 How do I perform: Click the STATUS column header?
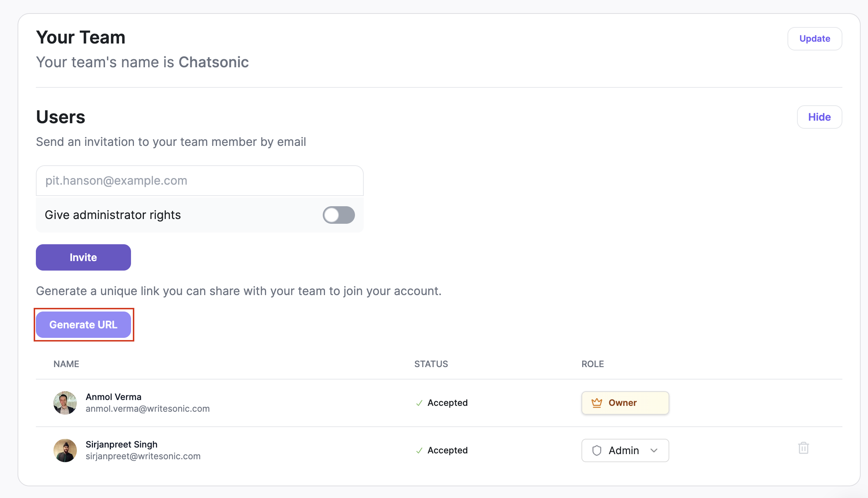(431, 364)
